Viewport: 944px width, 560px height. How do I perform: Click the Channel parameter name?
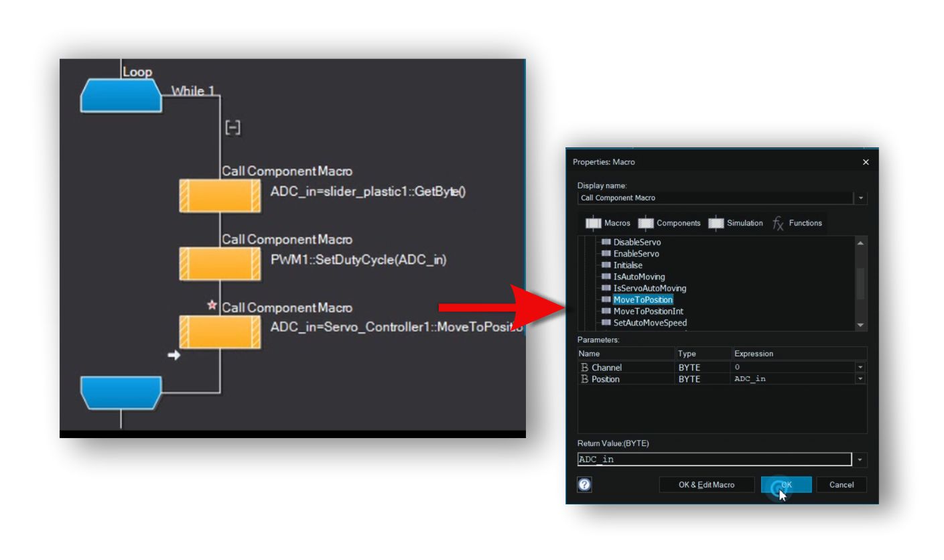coord(606,368)
